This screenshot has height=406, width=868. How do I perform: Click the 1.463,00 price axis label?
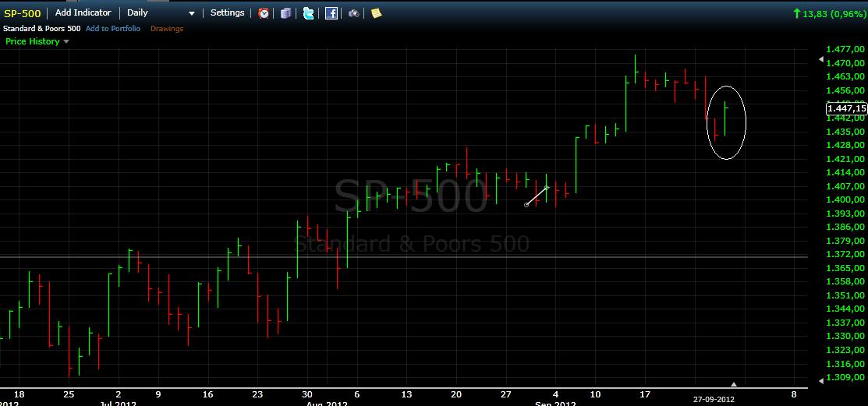pos(845,76)
